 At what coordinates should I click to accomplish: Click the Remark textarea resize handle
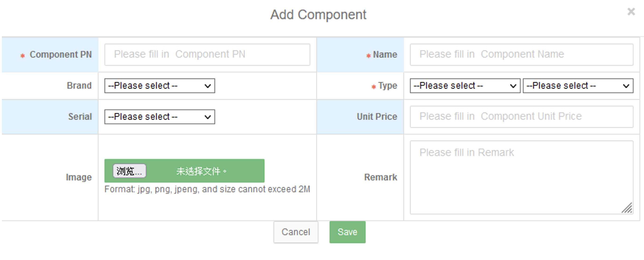(x=627, y=208)
